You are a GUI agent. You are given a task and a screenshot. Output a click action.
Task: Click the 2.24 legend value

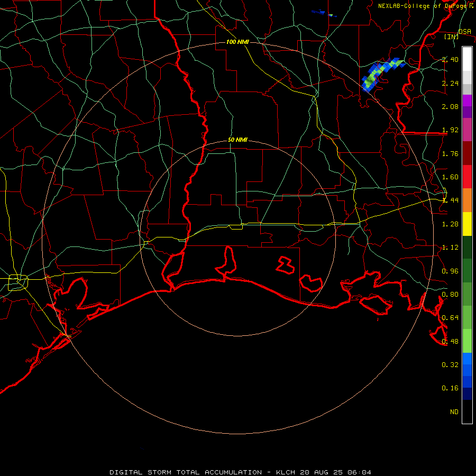pos(450,83)
